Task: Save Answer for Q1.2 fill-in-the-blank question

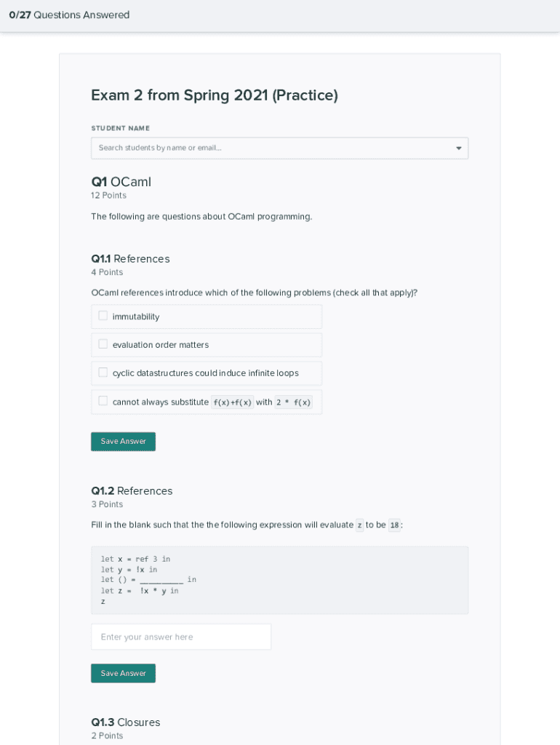Action: click(x=123, y=673)
